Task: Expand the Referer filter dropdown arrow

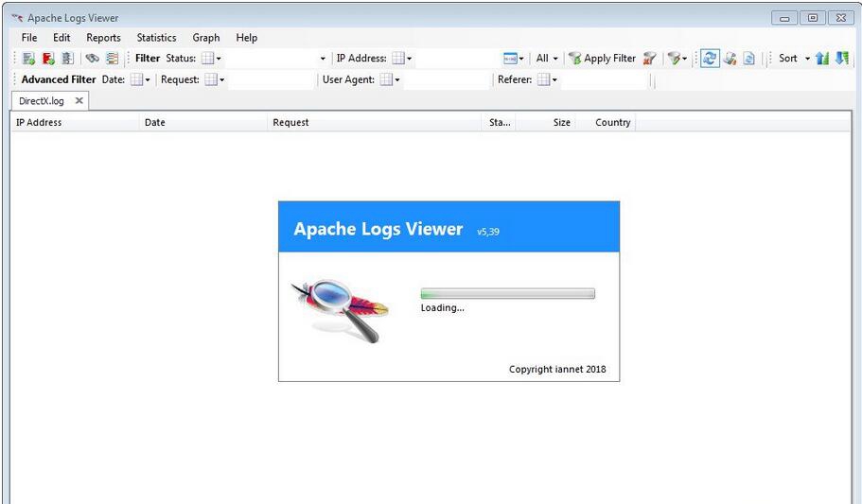Action: tap(554, 79)
